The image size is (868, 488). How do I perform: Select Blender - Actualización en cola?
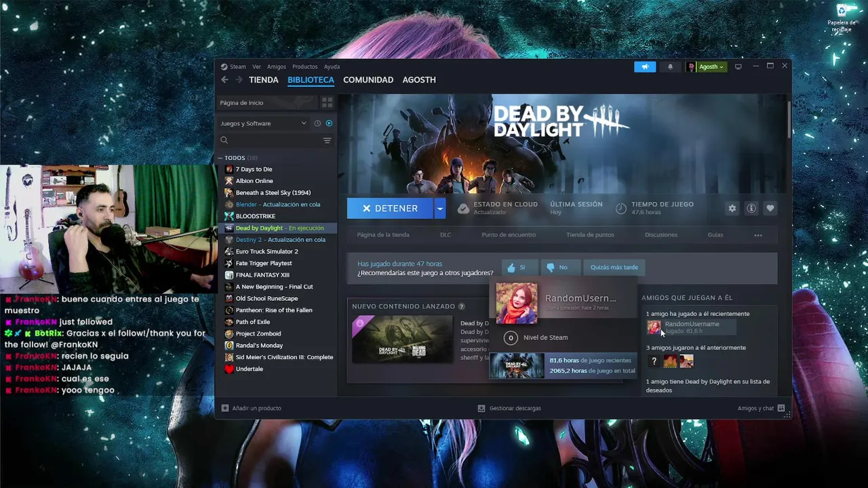point(277,204)
